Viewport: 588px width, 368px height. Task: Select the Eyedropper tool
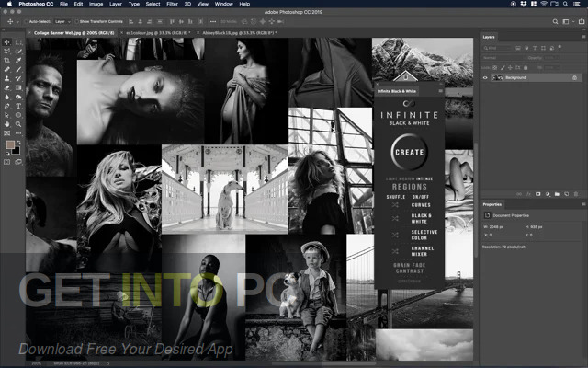pos(18,61)
